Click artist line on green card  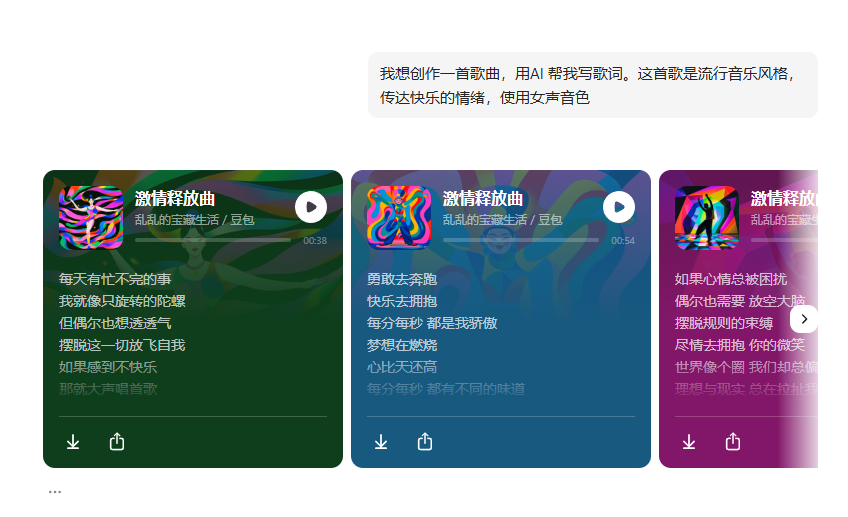coord(194,220)
